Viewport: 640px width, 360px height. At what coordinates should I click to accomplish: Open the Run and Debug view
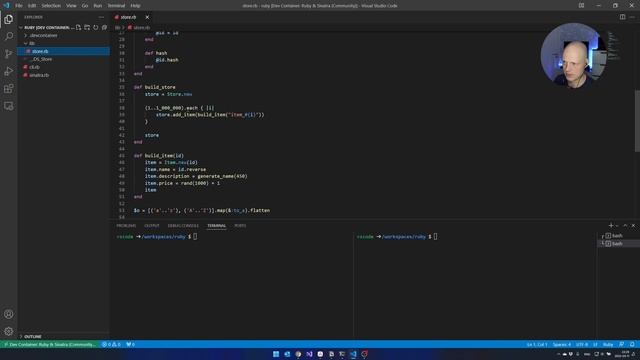(9, 71)
